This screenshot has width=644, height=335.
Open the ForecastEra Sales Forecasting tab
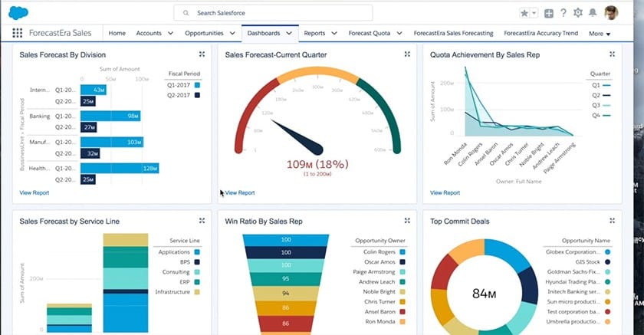(453, 33)
